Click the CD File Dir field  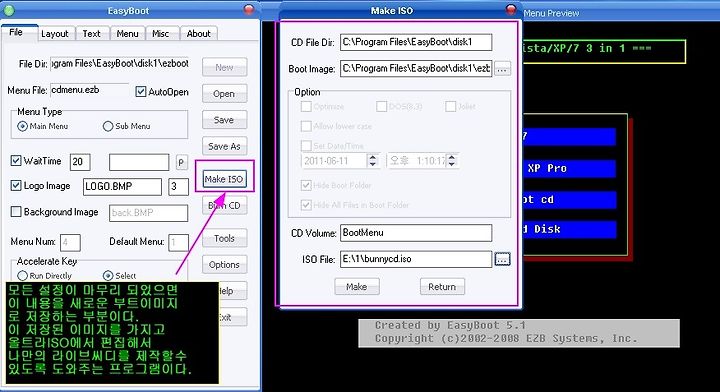[x=416, y=42]
